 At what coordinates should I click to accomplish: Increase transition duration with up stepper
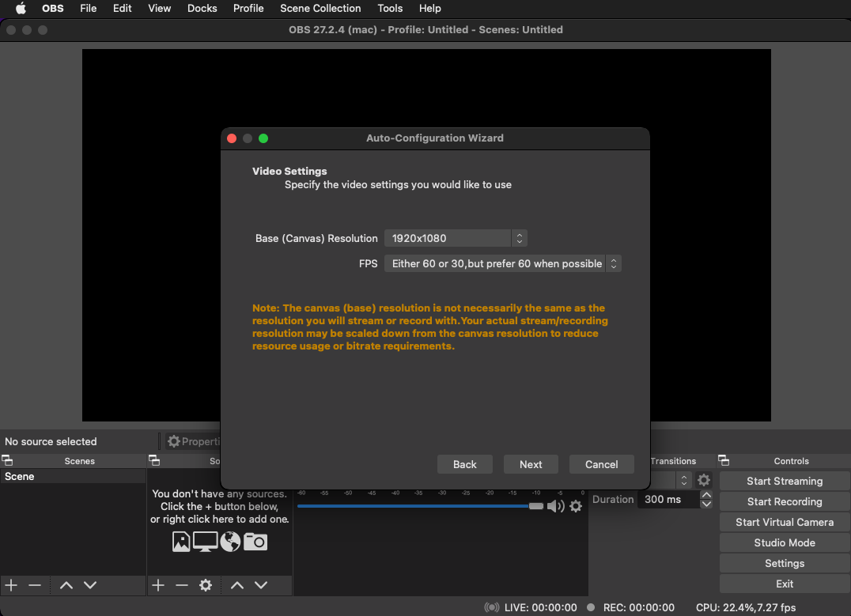pos(706,495)
